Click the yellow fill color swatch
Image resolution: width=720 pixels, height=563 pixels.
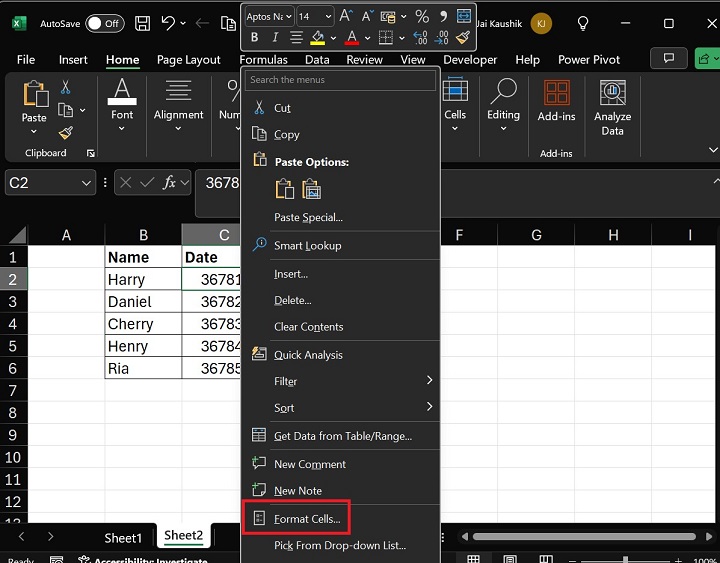pyautogui.click(x=318, y=38)
